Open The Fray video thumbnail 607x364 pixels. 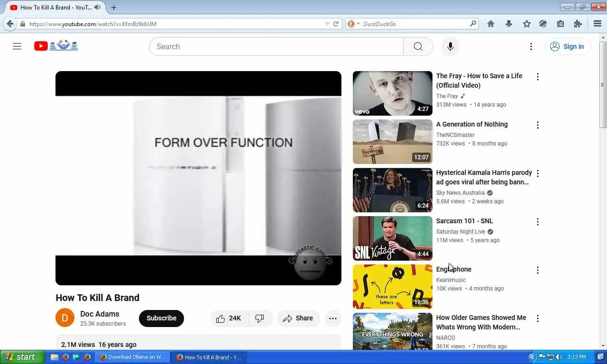(393, 93)
